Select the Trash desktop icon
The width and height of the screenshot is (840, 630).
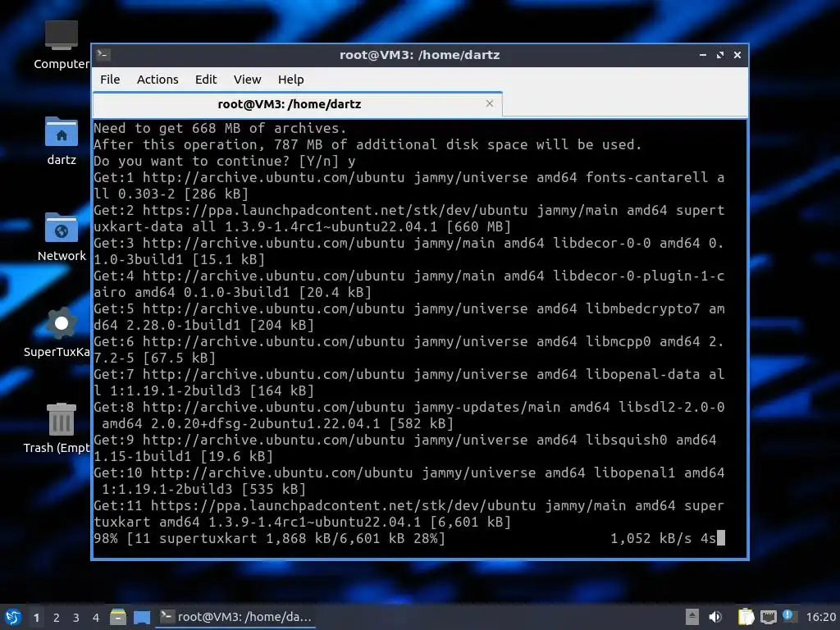(58, 428)
